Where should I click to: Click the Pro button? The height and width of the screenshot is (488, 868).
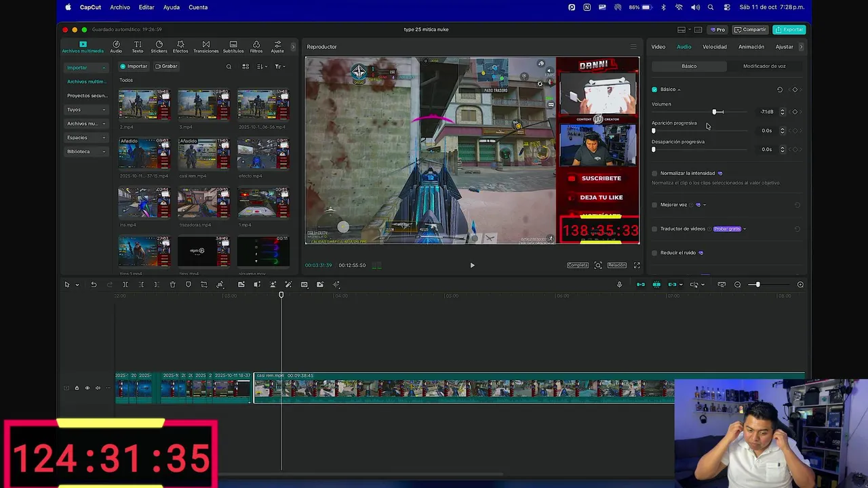click(x=717, y=30)
